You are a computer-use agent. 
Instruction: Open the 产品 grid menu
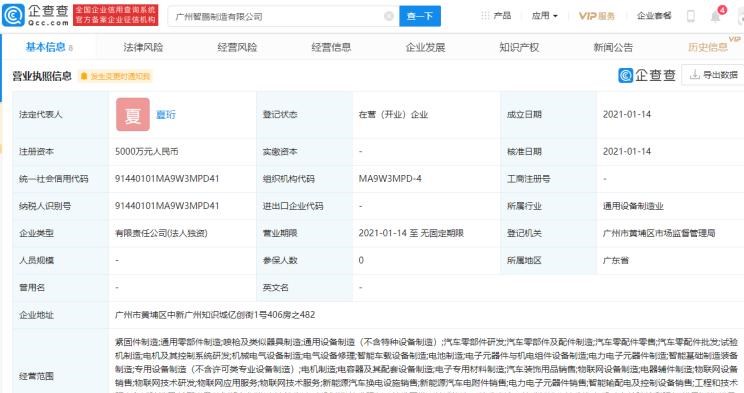tap(496, 16)
